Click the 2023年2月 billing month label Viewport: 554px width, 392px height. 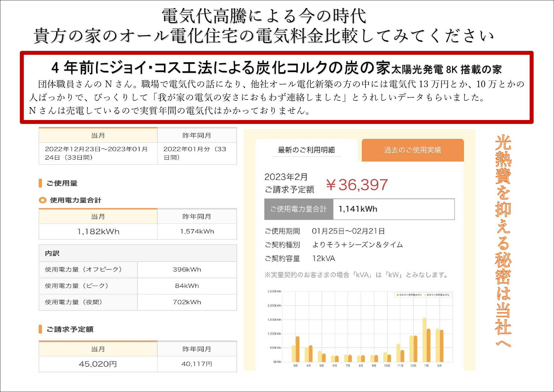coord(286,177)
